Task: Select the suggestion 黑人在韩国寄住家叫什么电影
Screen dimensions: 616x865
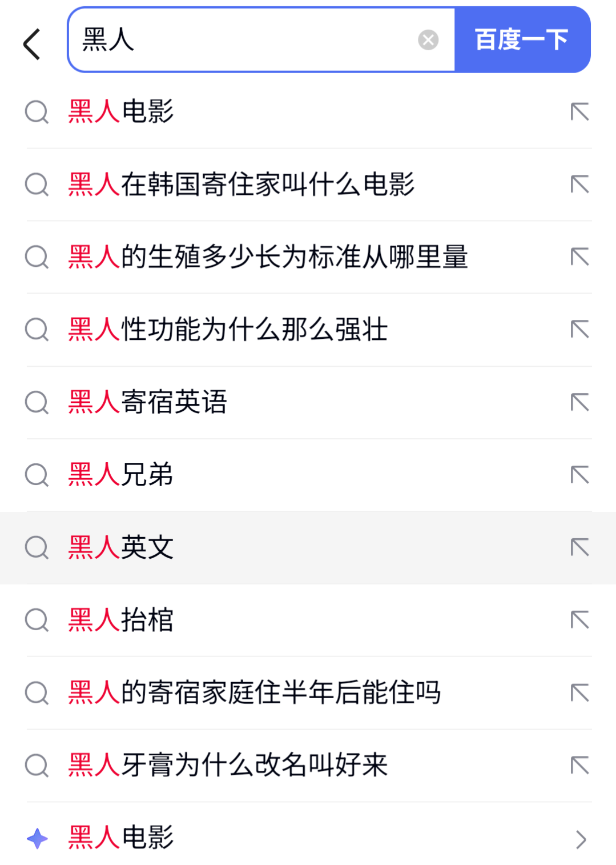Action: (x=308, y=185)
